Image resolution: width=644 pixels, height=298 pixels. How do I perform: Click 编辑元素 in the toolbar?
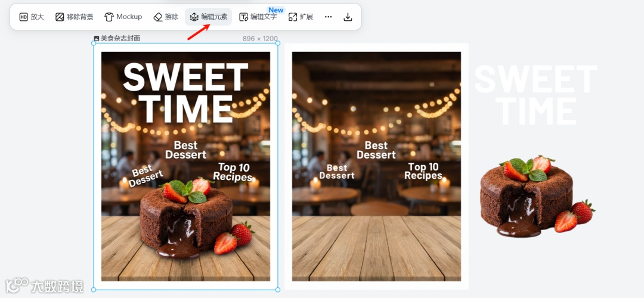click(209, 17)
